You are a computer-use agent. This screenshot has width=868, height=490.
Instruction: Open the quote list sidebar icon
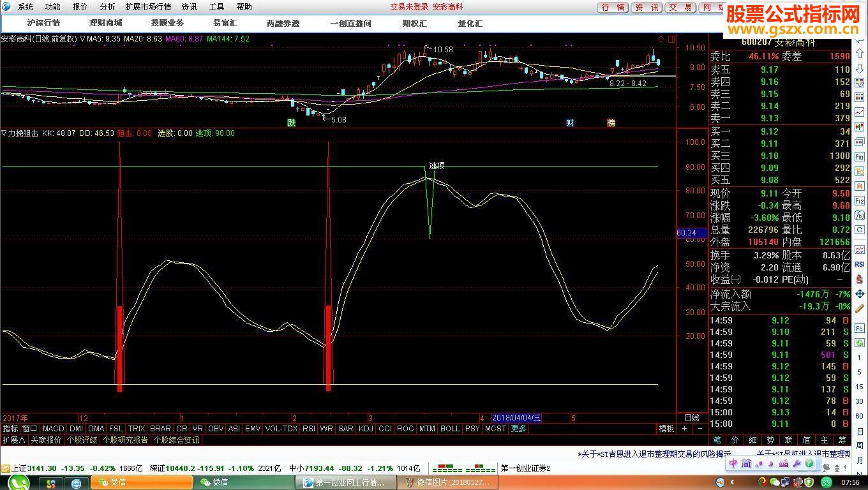(x=860, y=82)
